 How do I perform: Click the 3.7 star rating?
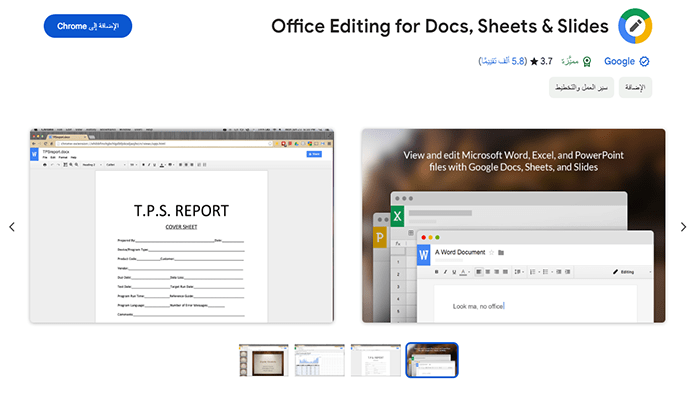click(541, 61)
